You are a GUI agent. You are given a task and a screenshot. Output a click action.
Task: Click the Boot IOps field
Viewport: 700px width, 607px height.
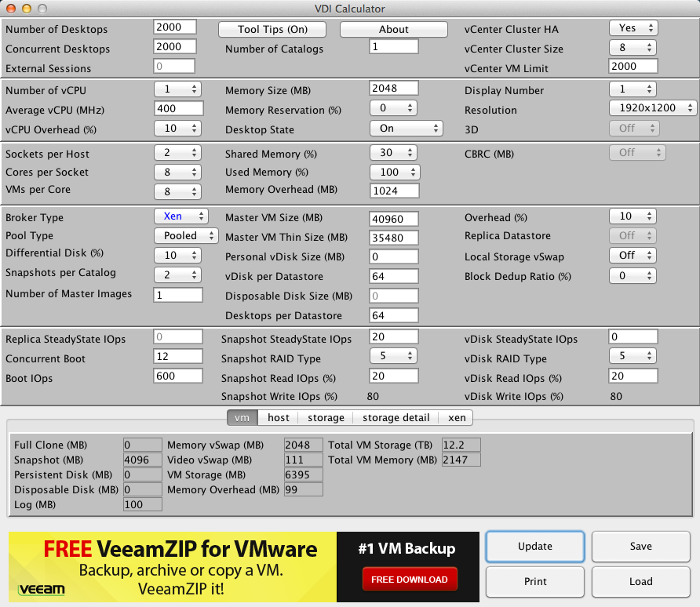pyautogui.click(x=178, y=376)
